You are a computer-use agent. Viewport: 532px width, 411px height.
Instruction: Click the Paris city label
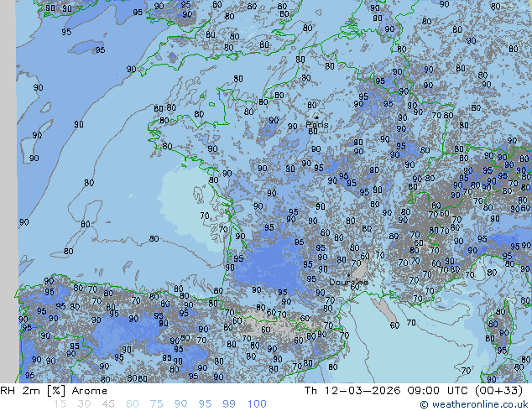click(317, 124)
